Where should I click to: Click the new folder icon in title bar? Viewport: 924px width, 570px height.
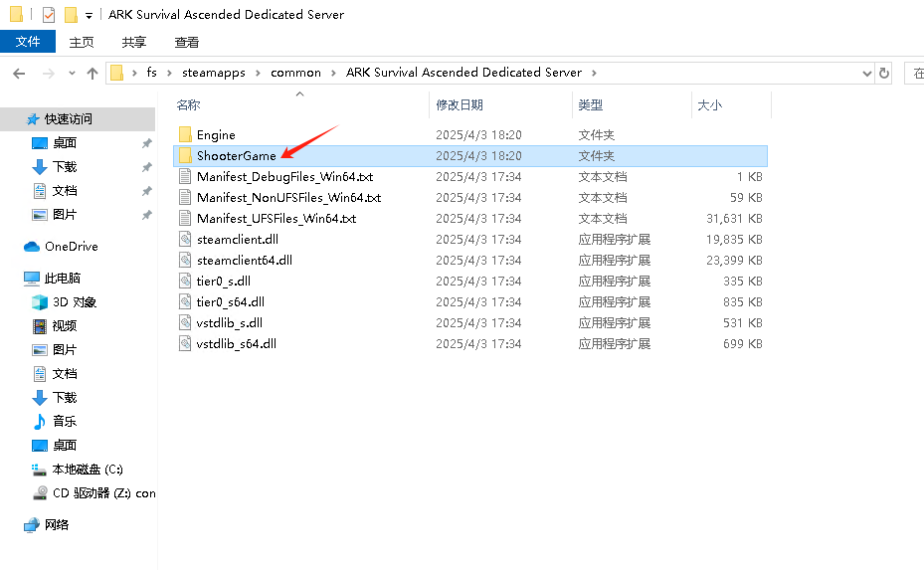point(71,15)
